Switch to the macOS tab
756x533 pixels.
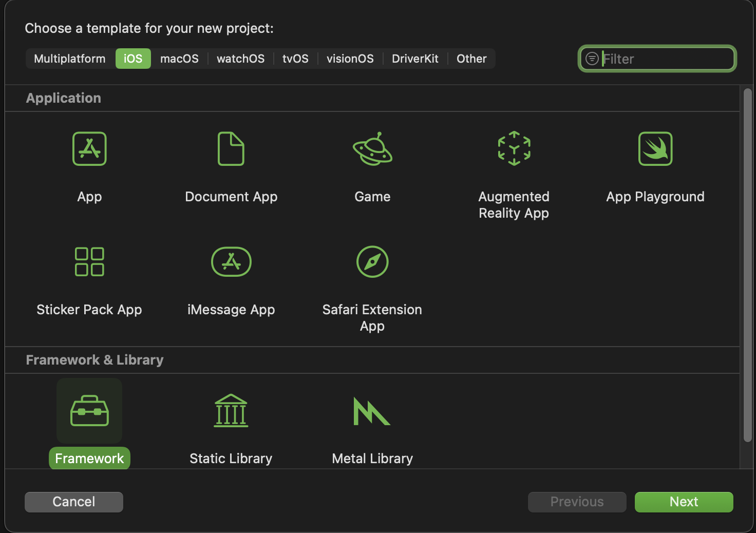point(179,59)
